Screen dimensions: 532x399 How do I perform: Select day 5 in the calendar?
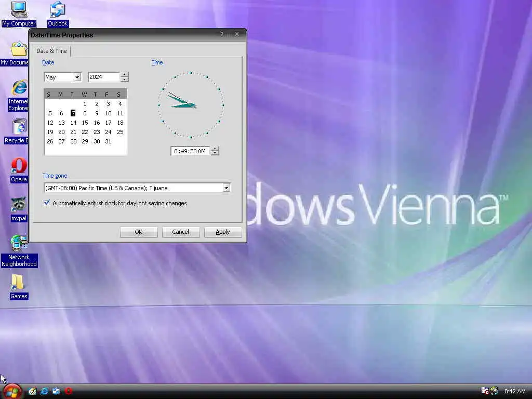tap(50, 113)
